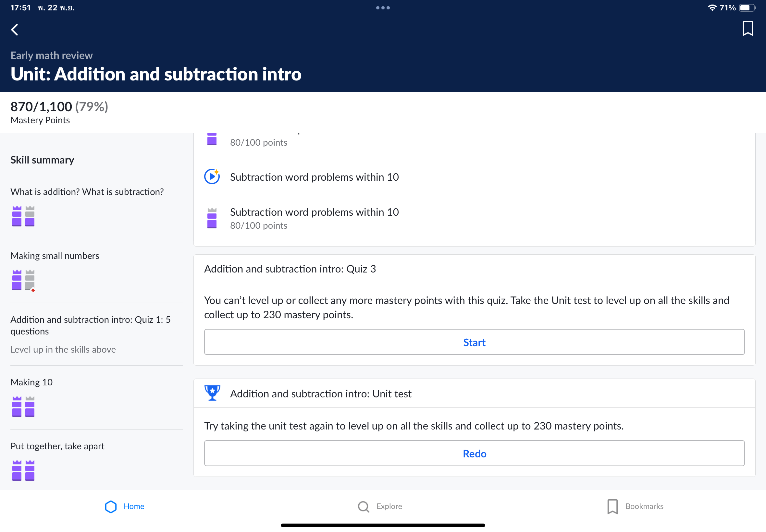
Task: Tap the mastery towers under Put together, take apart
Action: pyautogui.click(x=23, y=470)
